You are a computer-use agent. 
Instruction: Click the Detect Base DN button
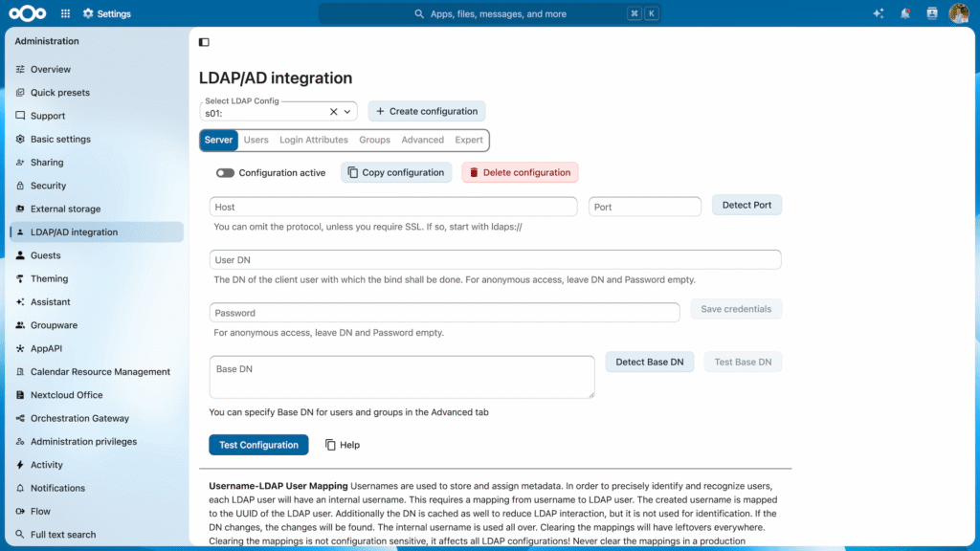click(x=650, y=362)
